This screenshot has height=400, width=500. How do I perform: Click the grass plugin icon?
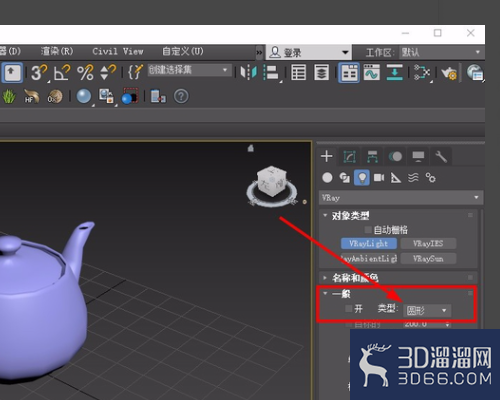(x=9, y=96)
